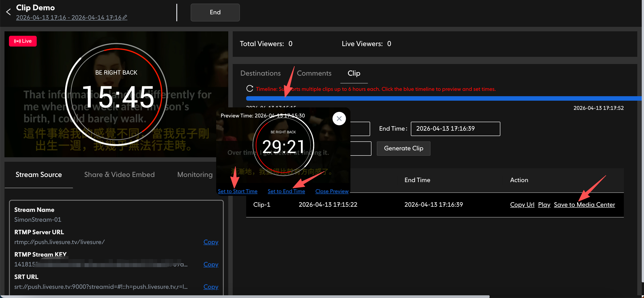Click Clip-1 start time 2026-04-13 17:15:22
This screenshot has height=298, width=644.
[x=328, y=204]
